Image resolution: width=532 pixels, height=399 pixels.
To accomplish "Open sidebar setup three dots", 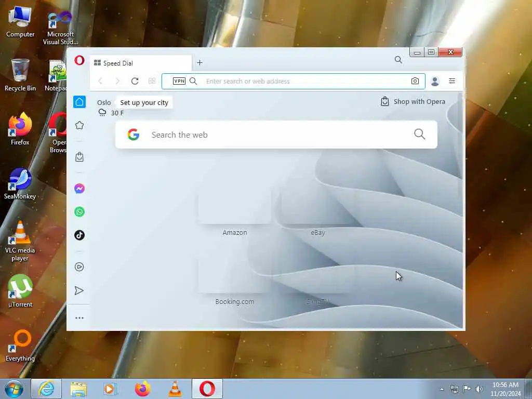I will pyautogui.click(x=79, y=318).
